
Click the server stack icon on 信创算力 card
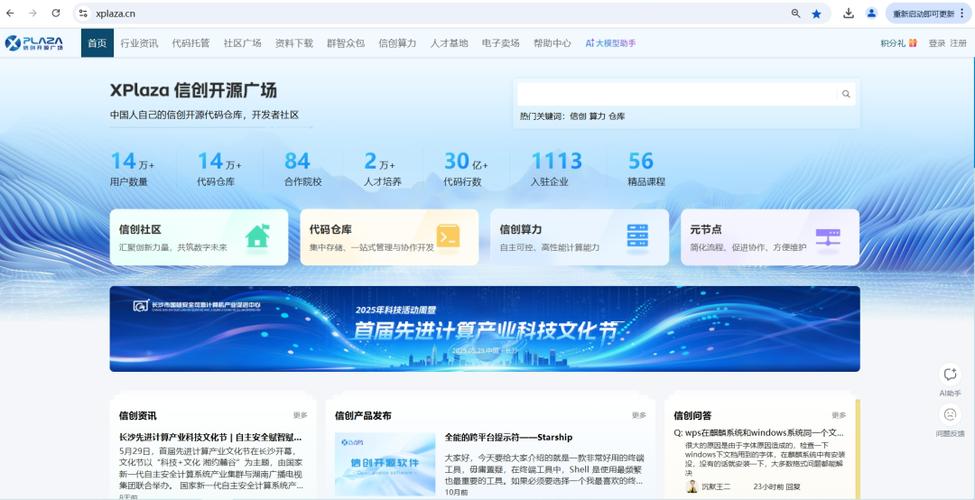[637, 236]
